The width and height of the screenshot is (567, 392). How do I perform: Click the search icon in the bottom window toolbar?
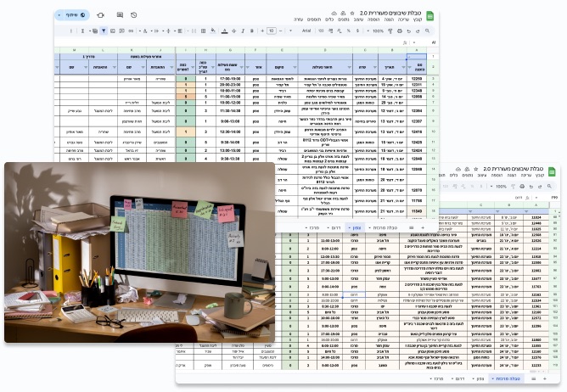click(549, 187)
